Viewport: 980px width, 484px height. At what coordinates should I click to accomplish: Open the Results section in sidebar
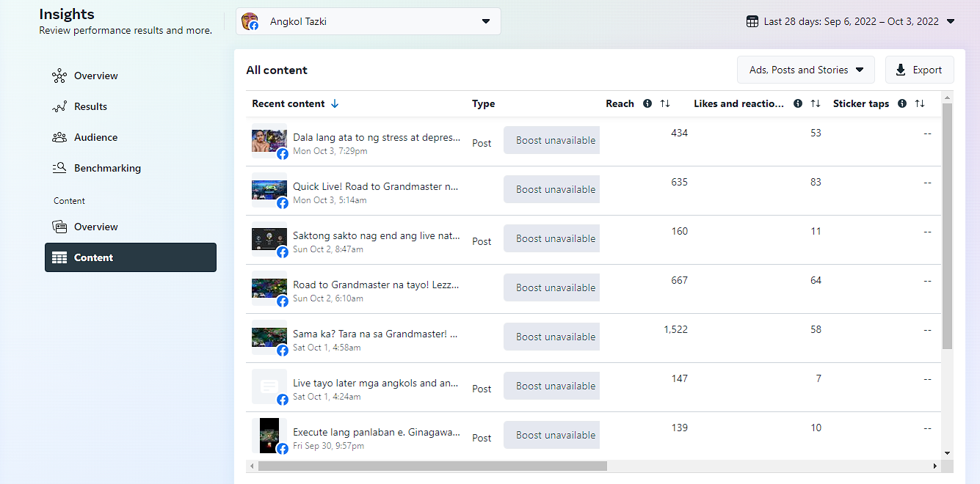pyautogui.click(x=90, y=106)
